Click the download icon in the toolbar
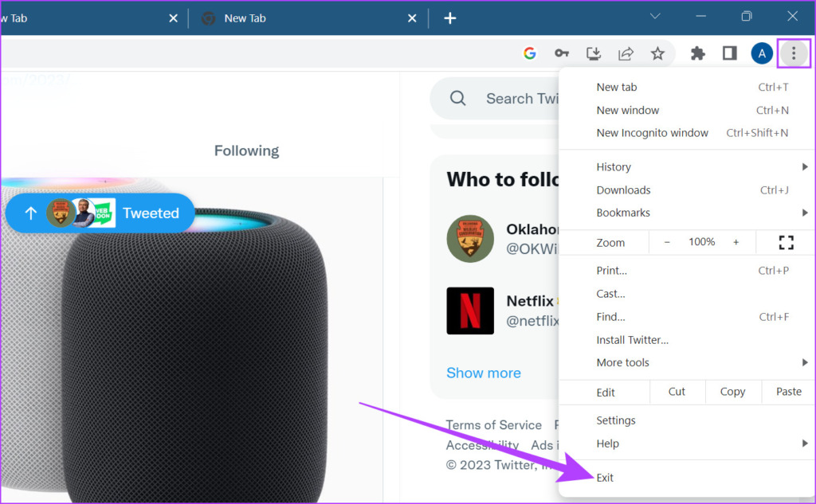The height and width of the screenshot is (504, 816). (593, 53)
